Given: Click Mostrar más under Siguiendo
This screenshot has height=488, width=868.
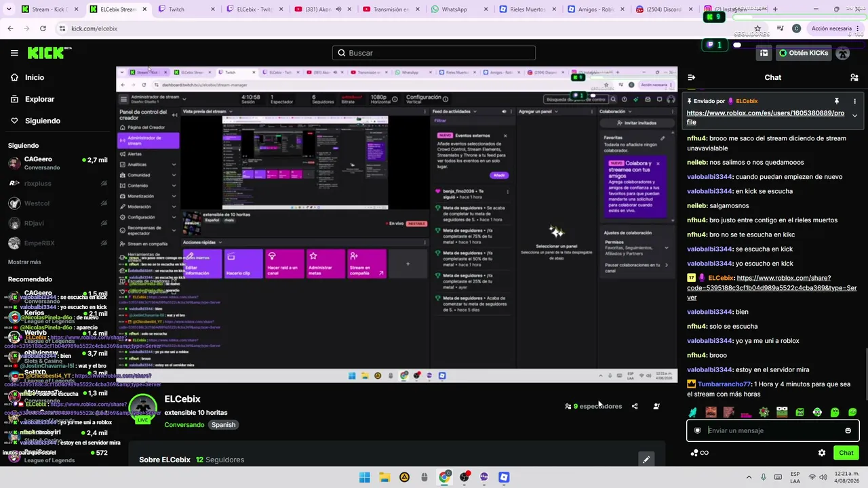Looking at the screenshot, I should click(24, 262).
